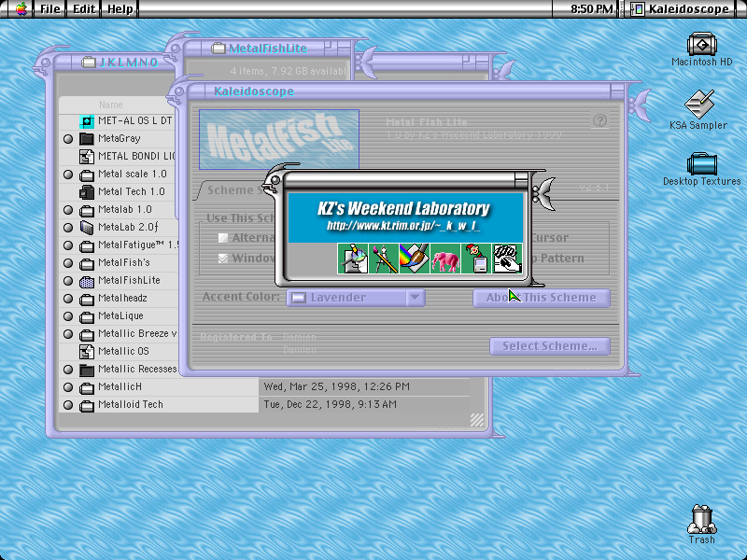Expand the MetalFatigue 1.5 folder toggle
The image size is (747, 560).
(68, 245)
